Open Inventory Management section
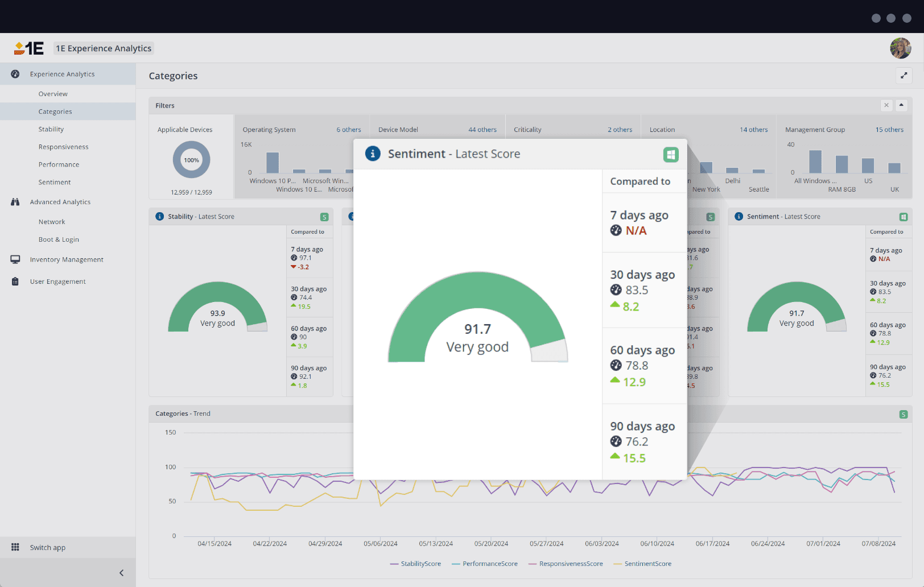Screen dimensions: 924x587 (x=67, y=259)
